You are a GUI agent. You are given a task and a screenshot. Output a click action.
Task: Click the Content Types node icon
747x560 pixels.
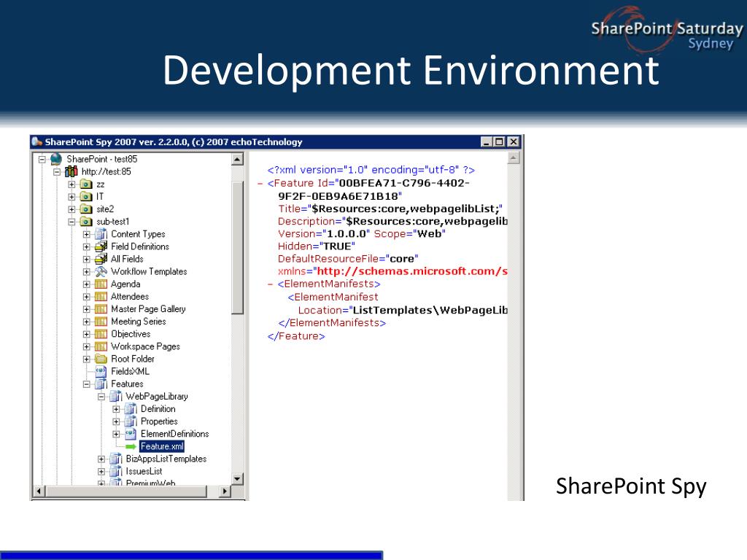pos(101,234)
